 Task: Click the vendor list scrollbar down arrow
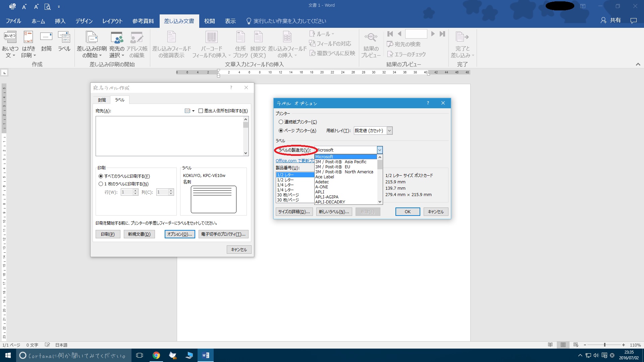(380, 202)
